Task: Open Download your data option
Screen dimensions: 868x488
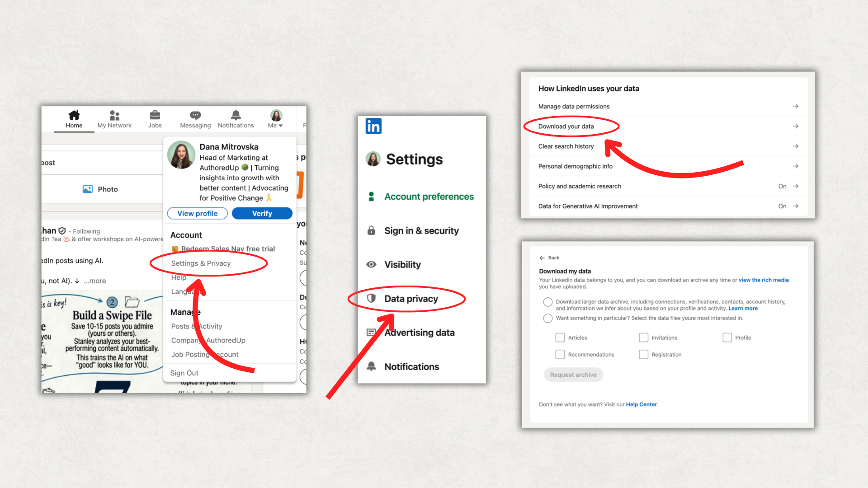Action: 668,127
